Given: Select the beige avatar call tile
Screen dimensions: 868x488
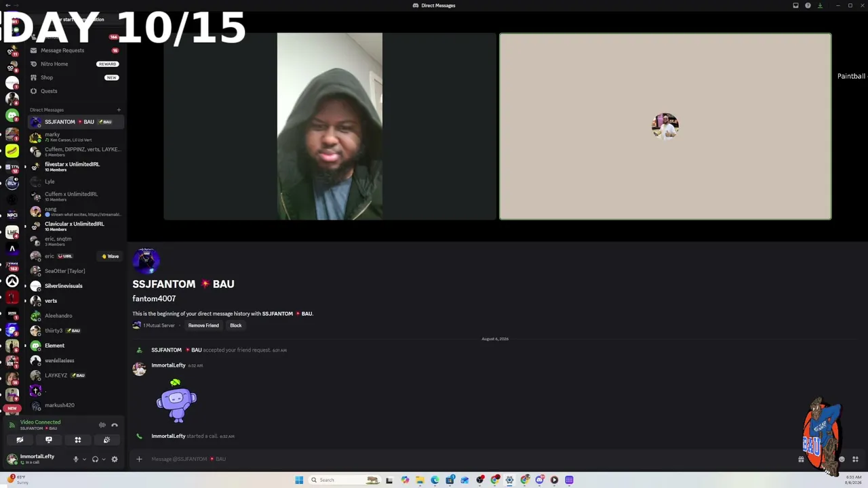Looking at the screenshot, I should click(x=665, y=126).
